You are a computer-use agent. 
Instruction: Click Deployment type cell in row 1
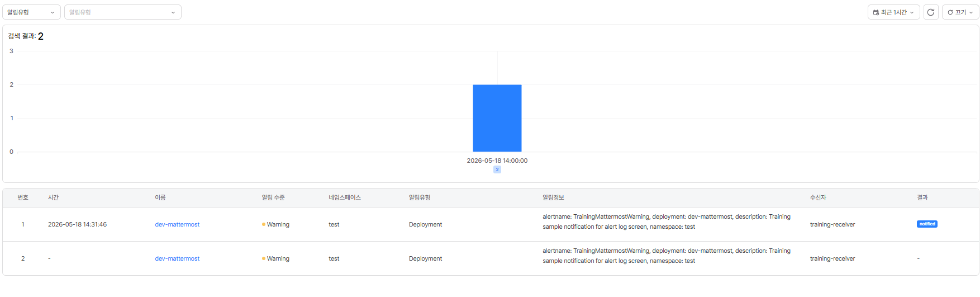click(x=425, y=224)
